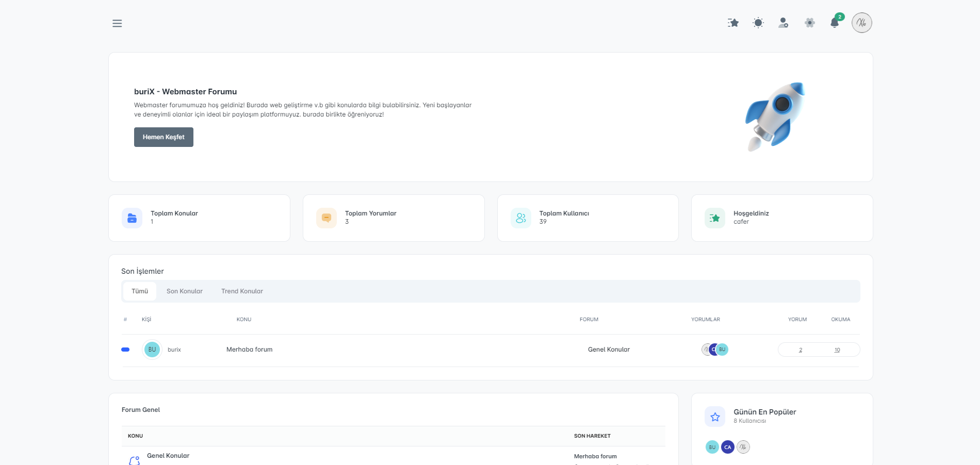The height and width of the screenshot is (465, 980).
Task: Click the Toplam Kullanıcı users icon
Action: point(521,218)
